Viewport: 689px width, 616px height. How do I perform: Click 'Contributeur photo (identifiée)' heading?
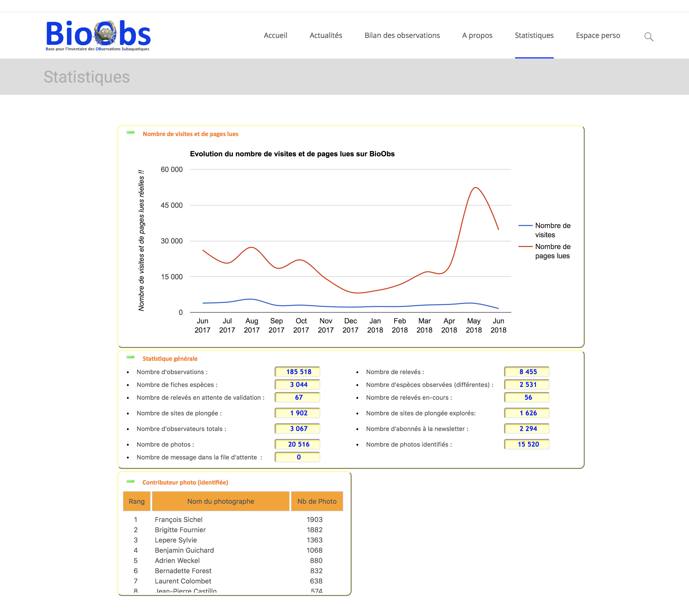coord(185,483)
